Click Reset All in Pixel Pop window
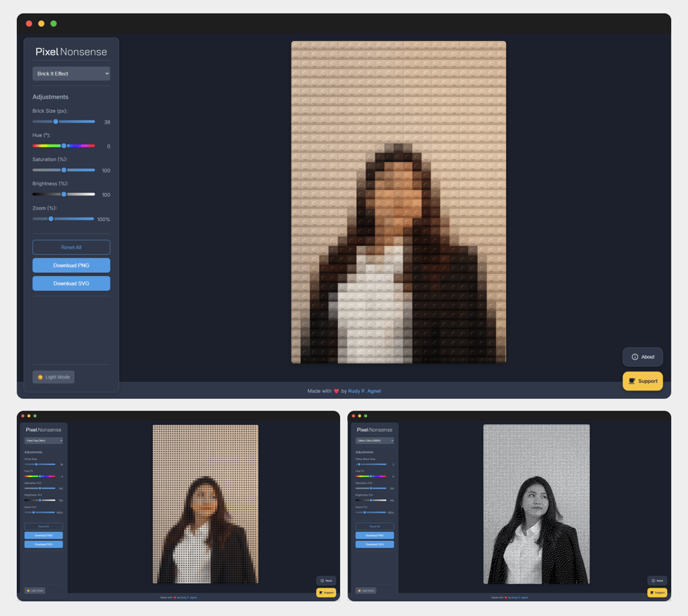Screen dimensions: 688x616 pos(44,527)
